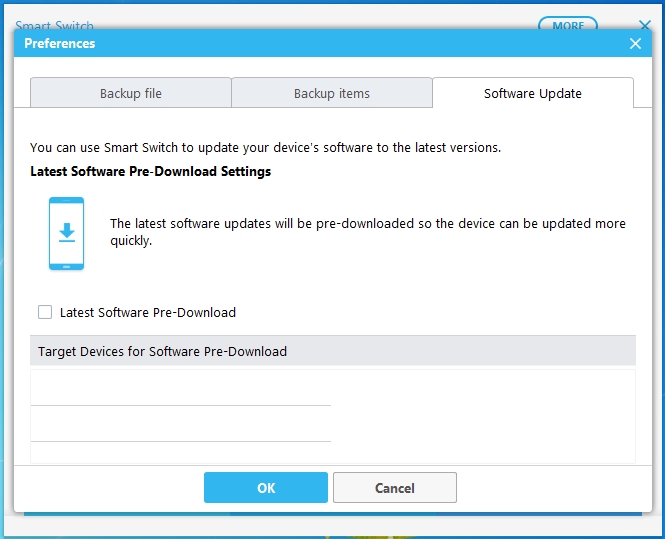Viewport: 665px width, 539px height.
Task: Close the Smart Switch main window
Action: pyautogui.click(x=645, y=25)
